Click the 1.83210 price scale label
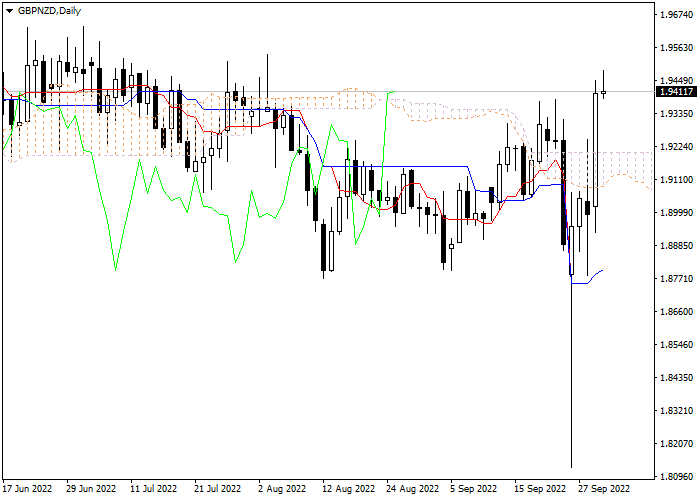The height and width of the screenshot is (500, 700). pos(676,411)
